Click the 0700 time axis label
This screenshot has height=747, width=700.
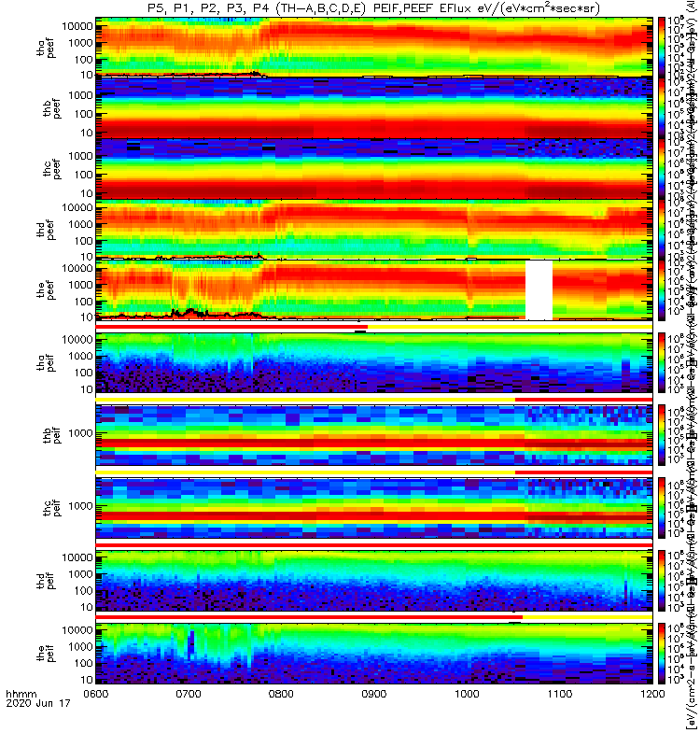[x=189, y=694]
